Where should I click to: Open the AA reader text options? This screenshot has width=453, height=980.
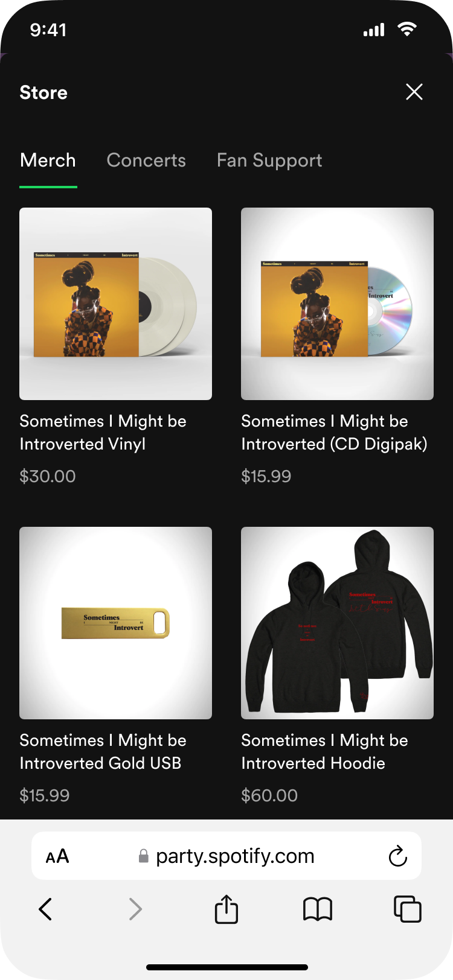(57, 856)
